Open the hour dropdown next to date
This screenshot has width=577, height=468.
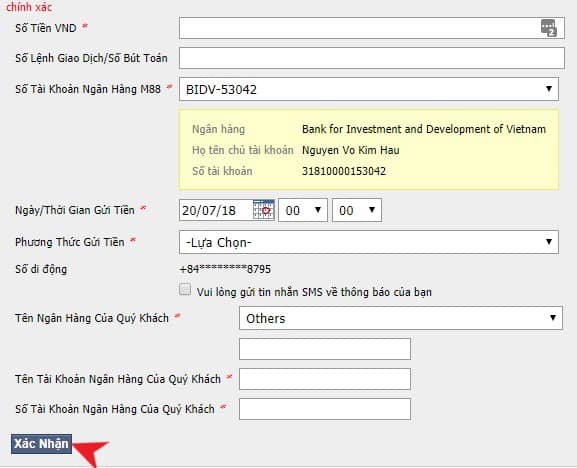click(x=303, y=210)
